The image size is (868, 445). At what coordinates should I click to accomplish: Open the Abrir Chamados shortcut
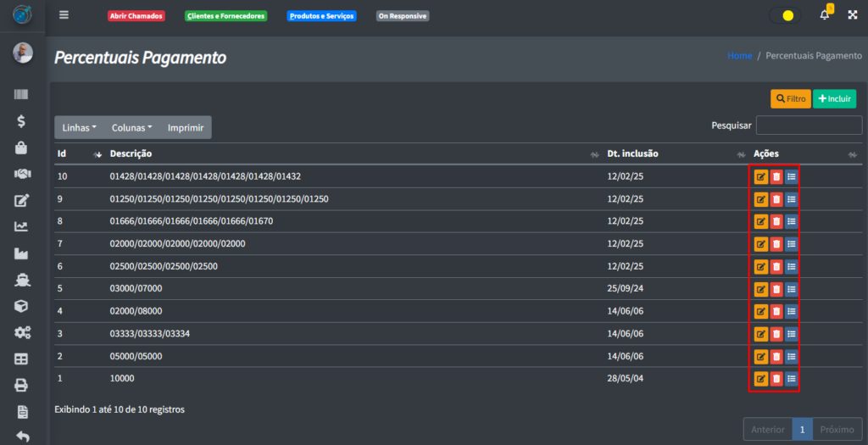136,16
